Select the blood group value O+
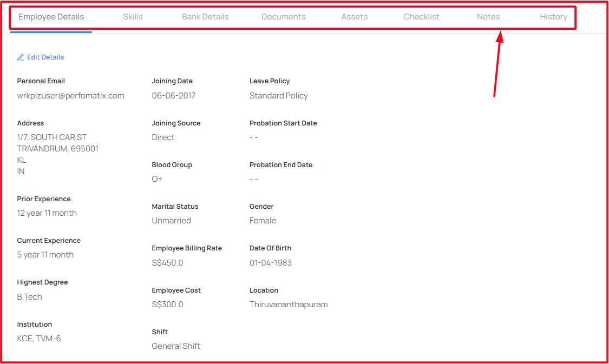609x364 pixels. point(157,179)
